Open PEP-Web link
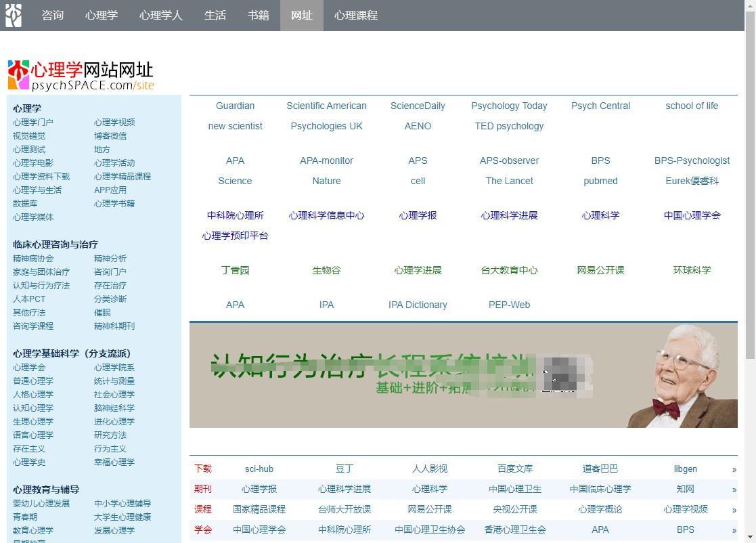Viewport: 756px width, 543px height. [x=509, y=305]
